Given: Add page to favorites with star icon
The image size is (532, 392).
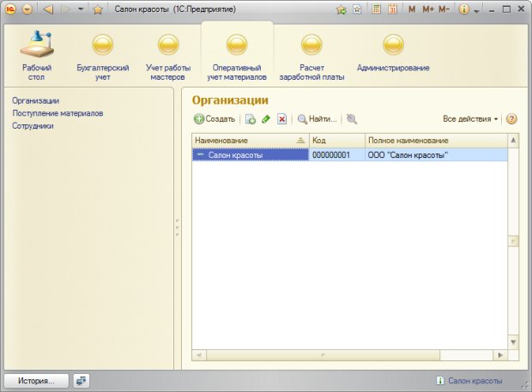Looking at the screenshot, I should coord(98,9).
